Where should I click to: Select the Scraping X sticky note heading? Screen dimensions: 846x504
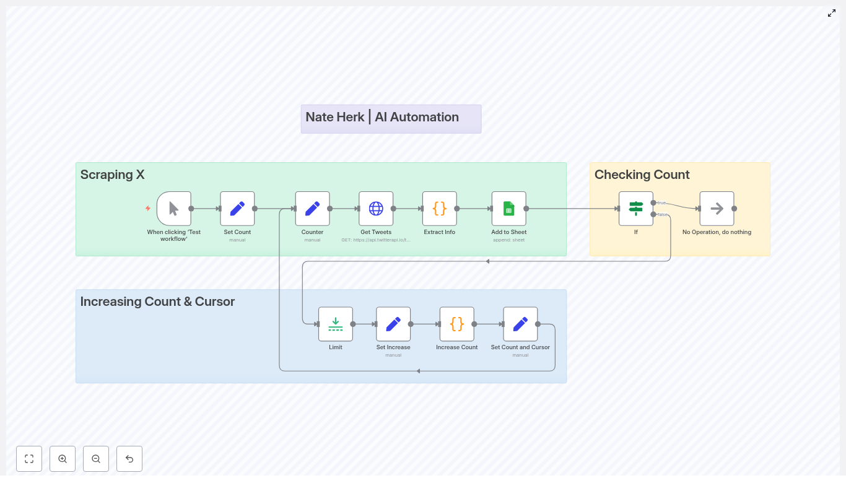point(113,175)
